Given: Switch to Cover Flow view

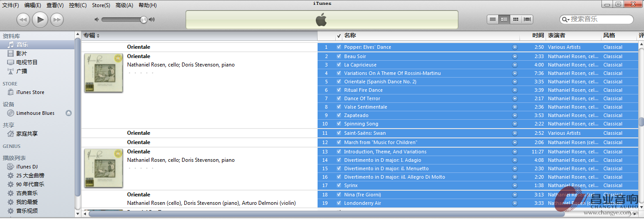Looking at the screenshot, I should click(x=527, y=19).
